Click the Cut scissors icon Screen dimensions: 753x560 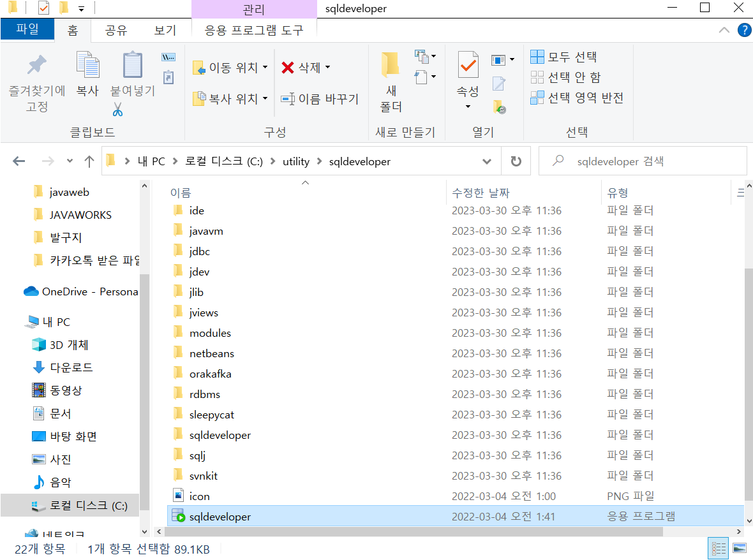click(117, 110)
